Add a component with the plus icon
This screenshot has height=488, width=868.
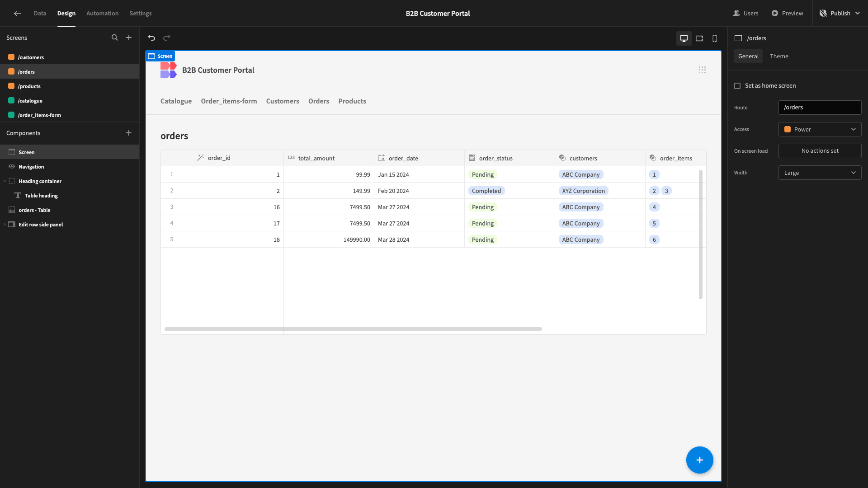click(x=129, y=133)
